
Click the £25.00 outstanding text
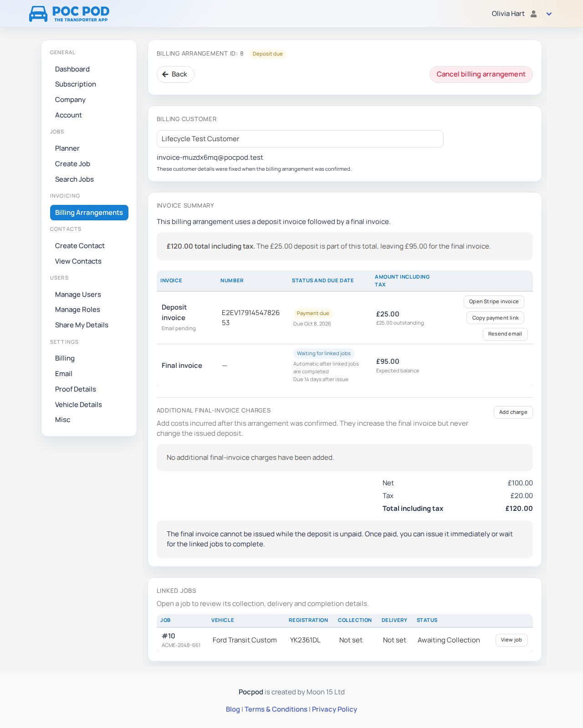point(400,323)
